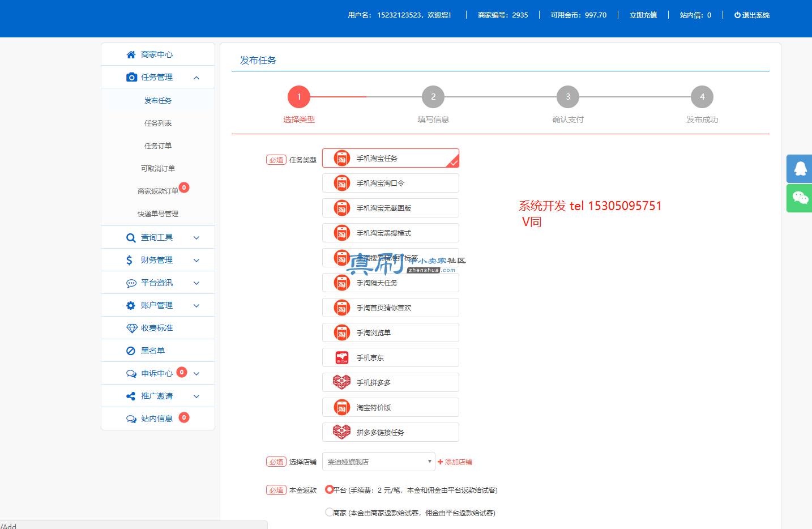This screenshot has height=529, width=812.
Task: Click the share icon beside 推广邀请
Action: pos(131,396)
